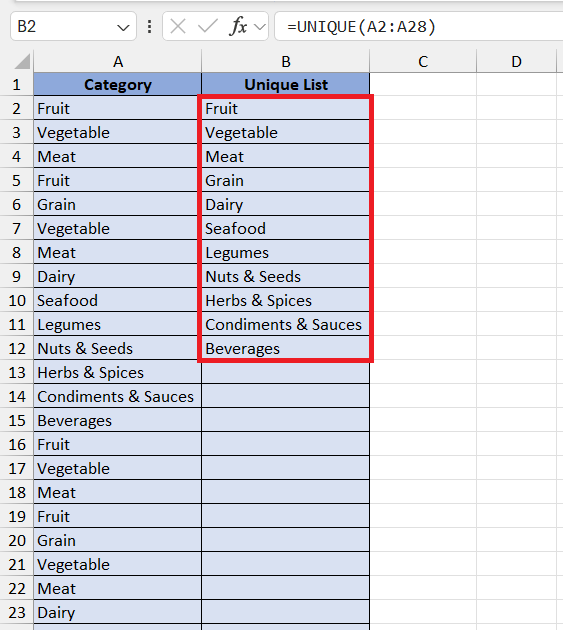Click the Select All corner triangle
The image size is (563, 630).
pos(22,61)
